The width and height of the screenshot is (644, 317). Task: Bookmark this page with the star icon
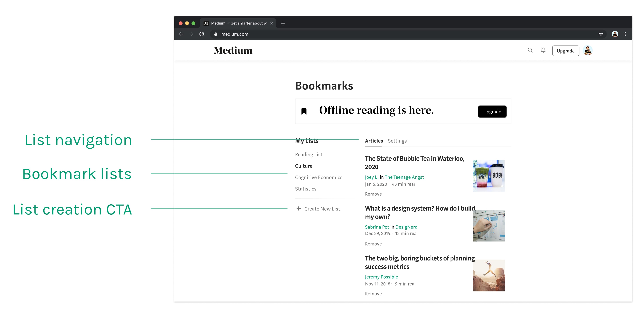pyautogui.click(x=601, y=34)
